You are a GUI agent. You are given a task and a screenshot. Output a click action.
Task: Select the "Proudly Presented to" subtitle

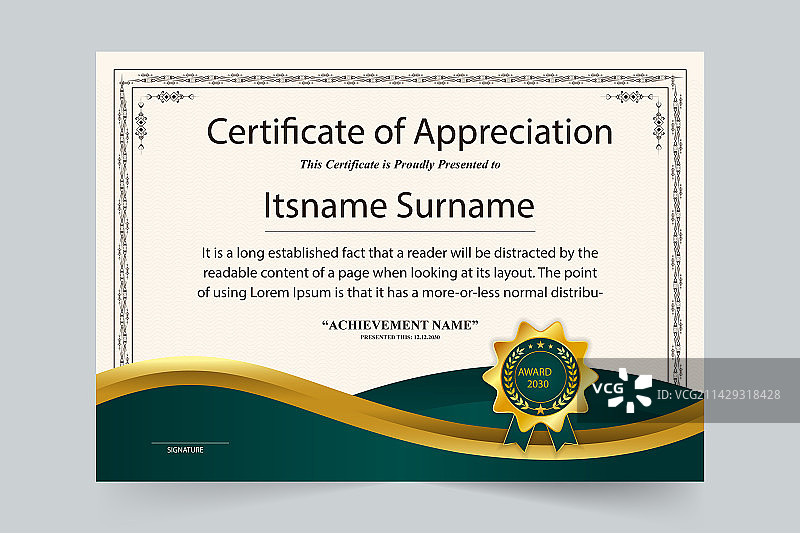click(x=400, y=164)
